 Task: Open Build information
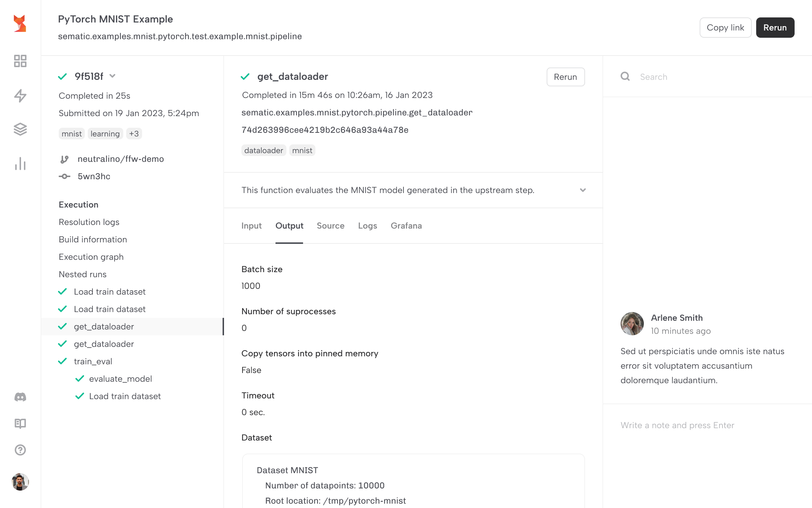(x=93, y=239)
